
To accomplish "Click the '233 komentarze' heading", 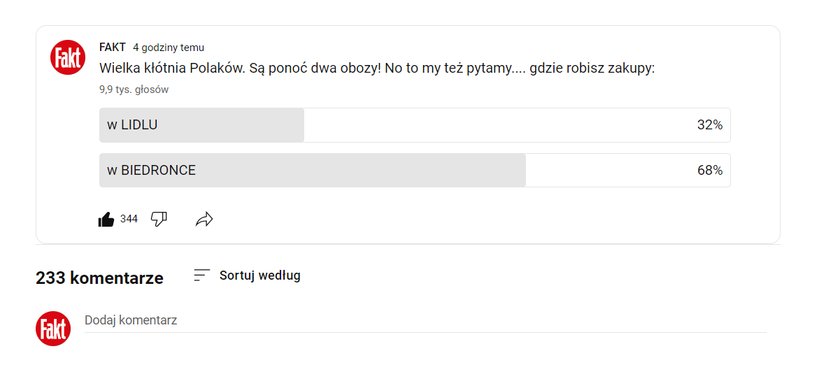I will click(x=99, y=278).
